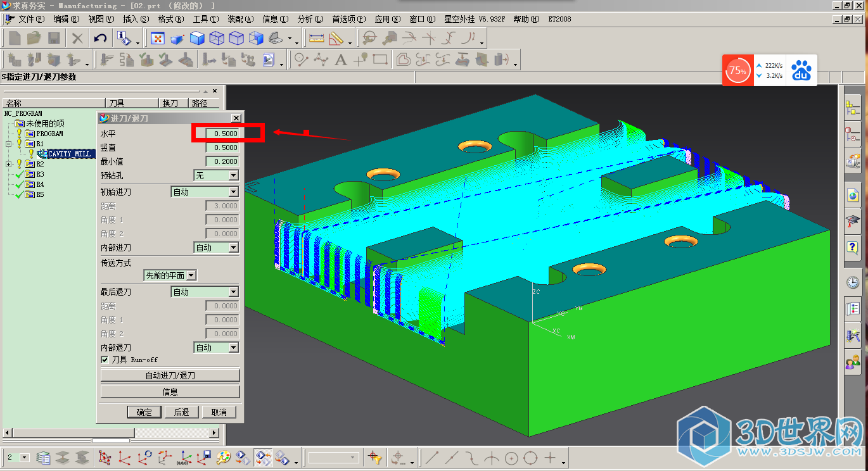The image size is (868, 471).
Task: Select the PROGRAM tree item
Action: coord(49,134)
